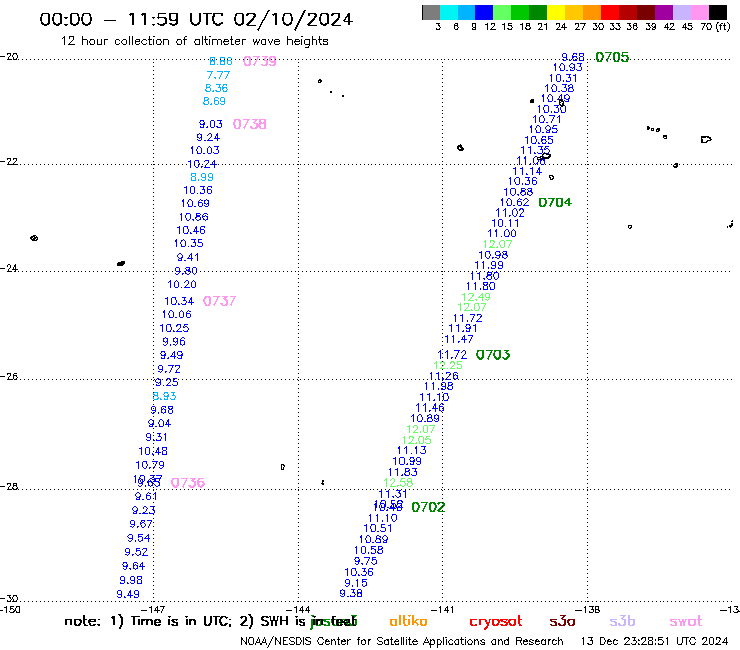Click the green value 12.58
Screen dimensions: 740x650
pyautogui.click(x=398, y=483)
